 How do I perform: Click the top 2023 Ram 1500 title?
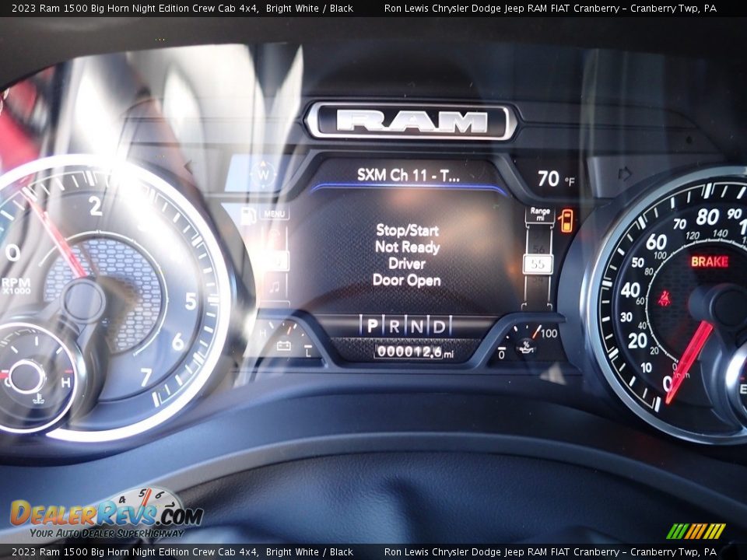182,8
